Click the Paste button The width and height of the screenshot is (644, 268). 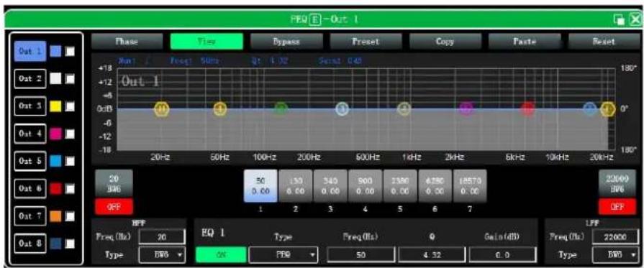[525, 42]
